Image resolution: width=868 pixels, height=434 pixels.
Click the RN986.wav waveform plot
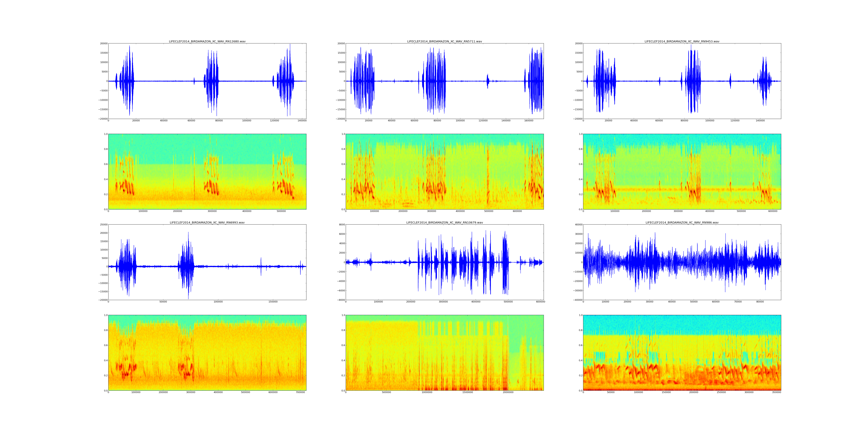tap(682, 262)
